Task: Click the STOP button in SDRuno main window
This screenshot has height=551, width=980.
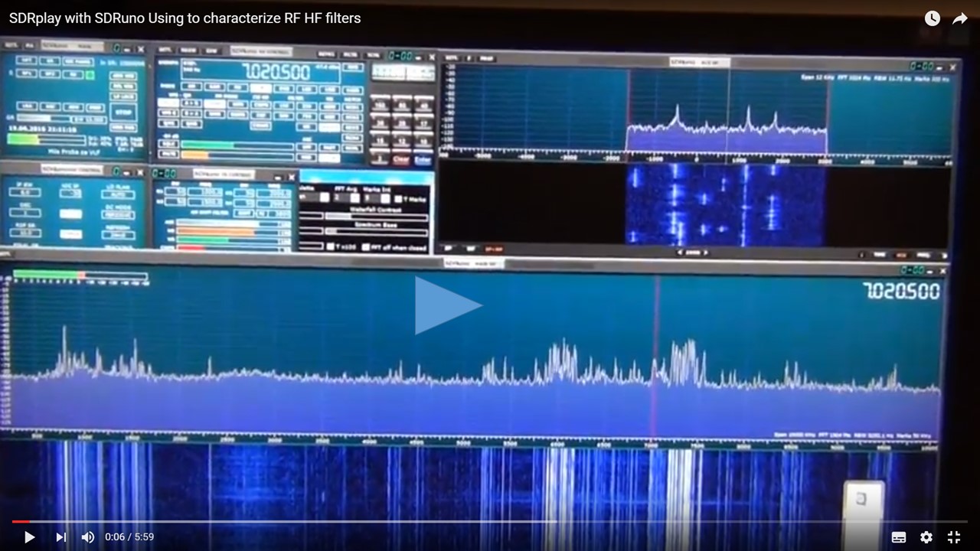Action: (122, 111)
